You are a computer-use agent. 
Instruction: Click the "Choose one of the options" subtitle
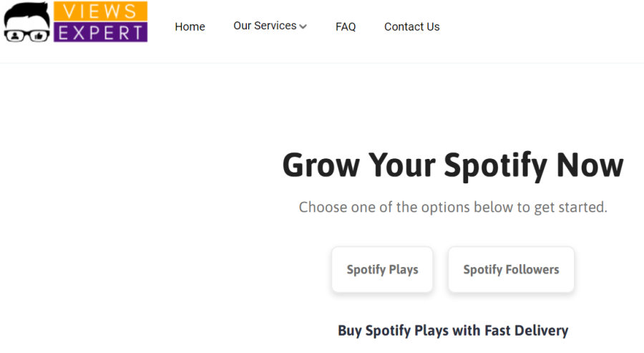(x=452, y=208)
